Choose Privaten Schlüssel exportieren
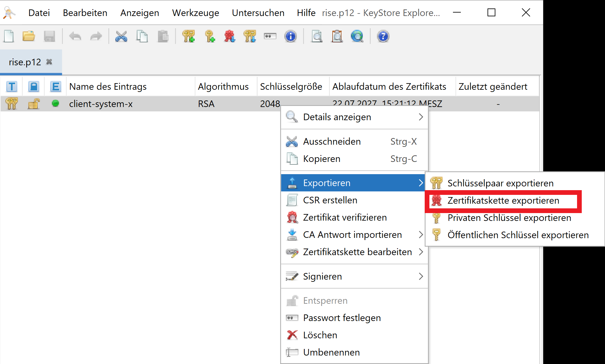The width and height of the screenshot is (605, 364). [x=509, y=218]
